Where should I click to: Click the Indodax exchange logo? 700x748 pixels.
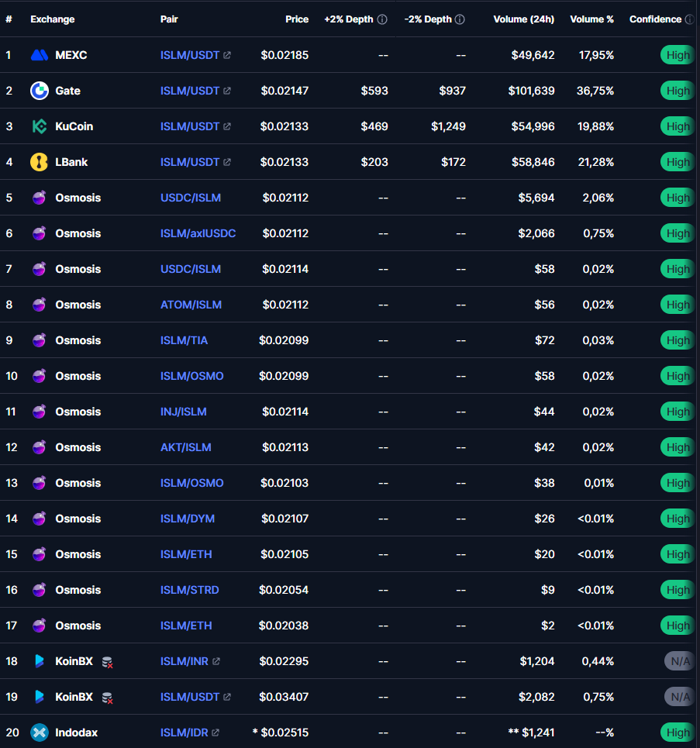tap(39, 732)
